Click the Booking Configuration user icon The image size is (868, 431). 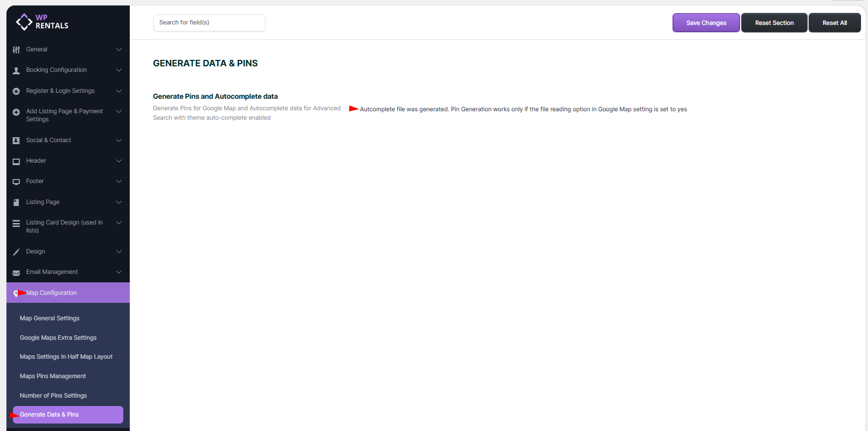pyautogui.click(x=16, y=70)
